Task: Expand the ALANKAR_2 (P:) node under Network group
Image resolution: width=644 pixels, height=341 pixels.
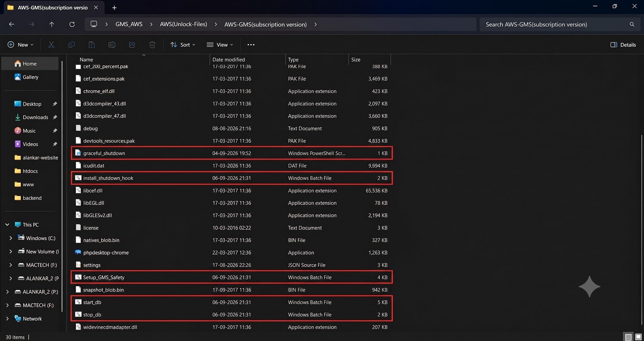Action: coord(7,292)
